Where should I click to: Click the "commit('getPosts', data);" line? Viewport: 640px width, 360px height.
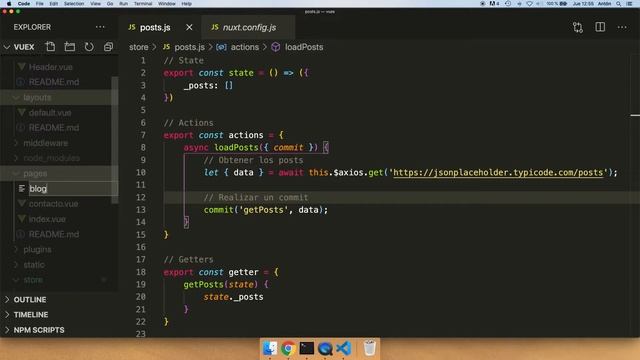[x=266, y=210]
